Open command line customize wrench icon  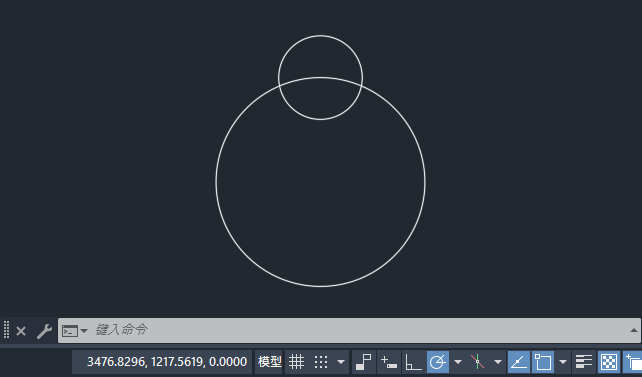pyautogui.click(x=44, y=331)
